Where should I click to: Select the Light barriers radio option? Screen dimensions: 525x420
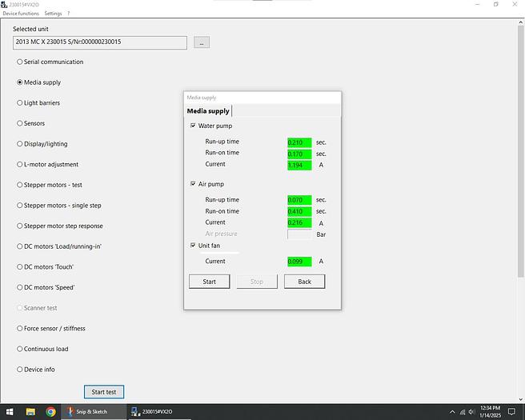pos(20,103)
